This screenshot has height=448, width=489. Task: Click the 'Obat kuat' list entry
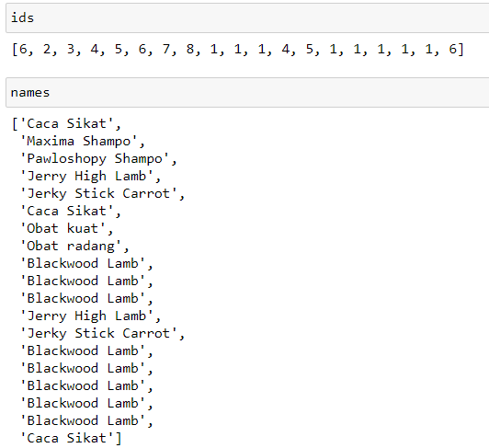coord(66,228)
